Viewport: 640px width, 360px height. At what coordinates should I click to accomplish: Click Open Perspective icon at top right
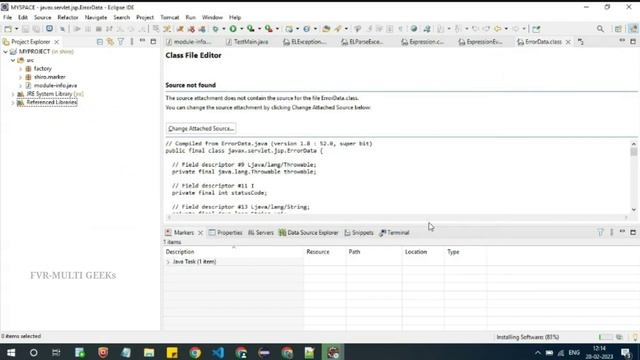point(618,29)
